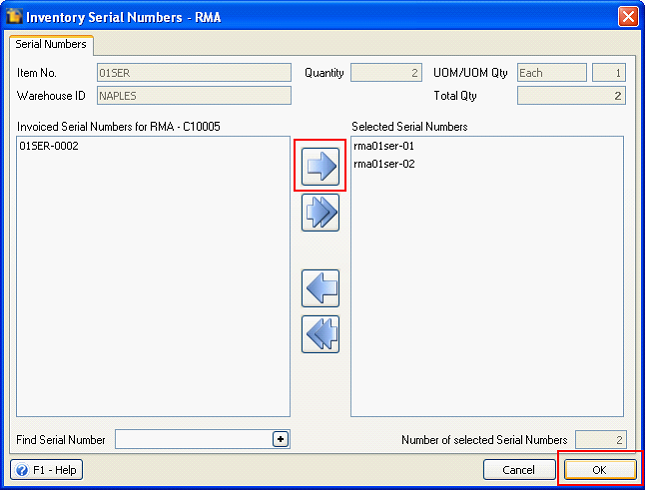The image size is (646, 491).
Task: Open F1 - Help
Action: tap(47, 470)
